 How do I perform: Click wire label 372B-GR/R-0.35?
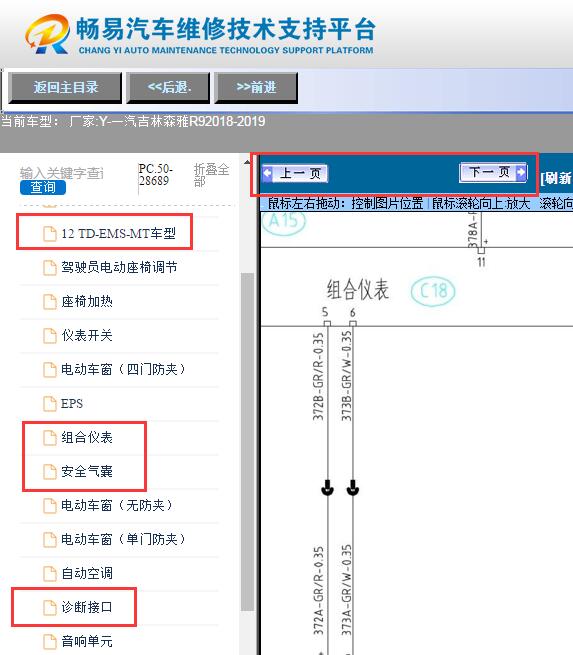(x=319, y=376)
